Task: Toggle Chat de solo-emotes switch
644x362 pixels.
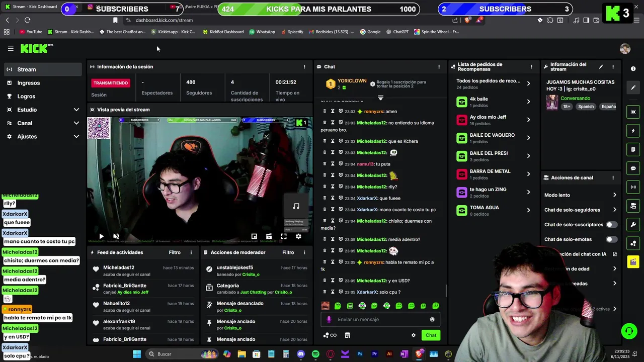Action: pyautogui.click(x=611, y=239)
